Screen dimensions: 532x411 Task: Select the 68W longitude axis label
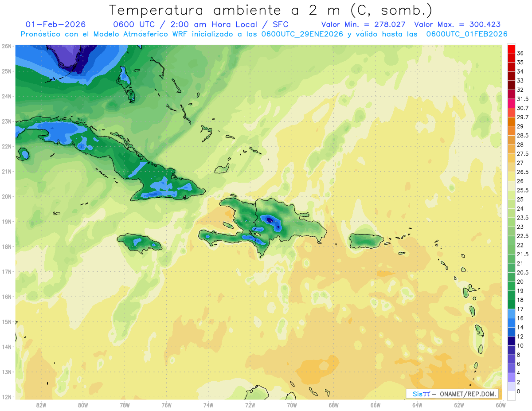click(334, 405)
